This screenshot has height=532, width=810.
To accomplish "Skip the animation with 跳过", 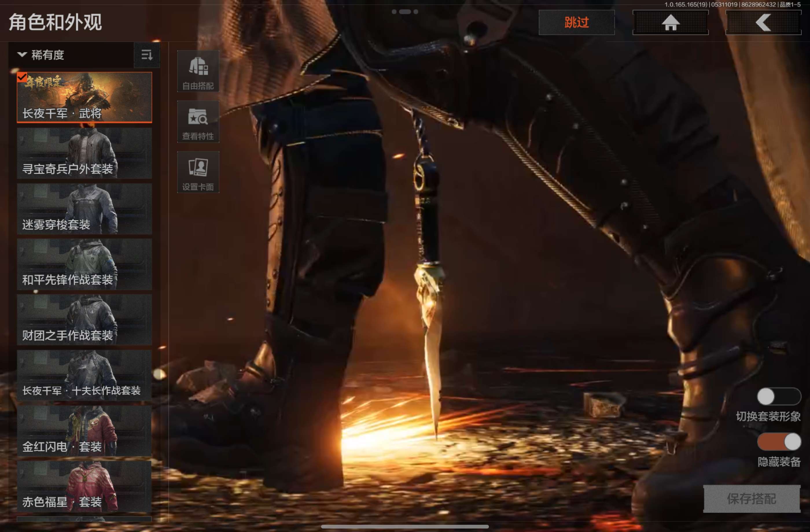I will click(577, 23).
